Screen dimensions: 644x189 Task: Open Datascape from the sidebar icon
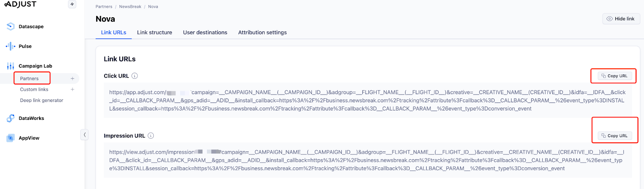[x=10, y=27]
